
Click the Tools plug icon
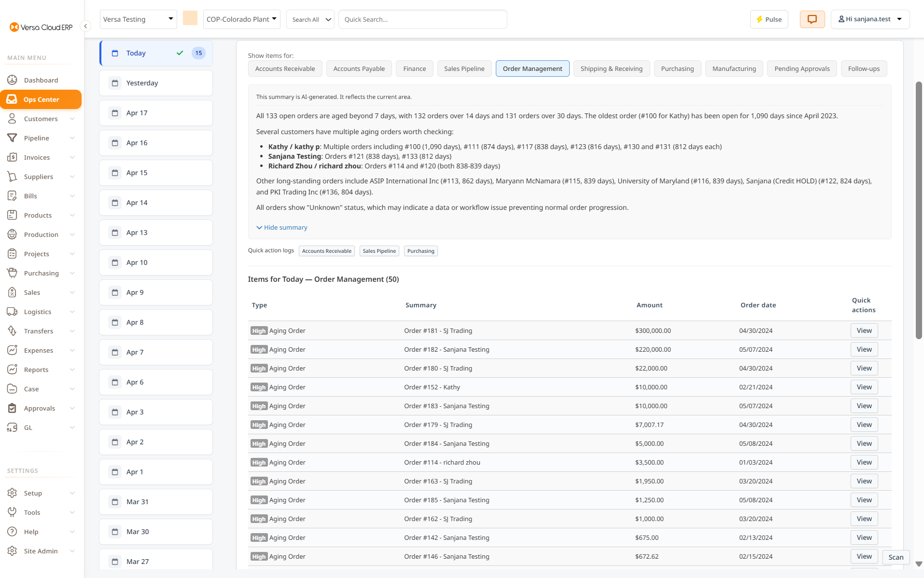tap(13, 512)
